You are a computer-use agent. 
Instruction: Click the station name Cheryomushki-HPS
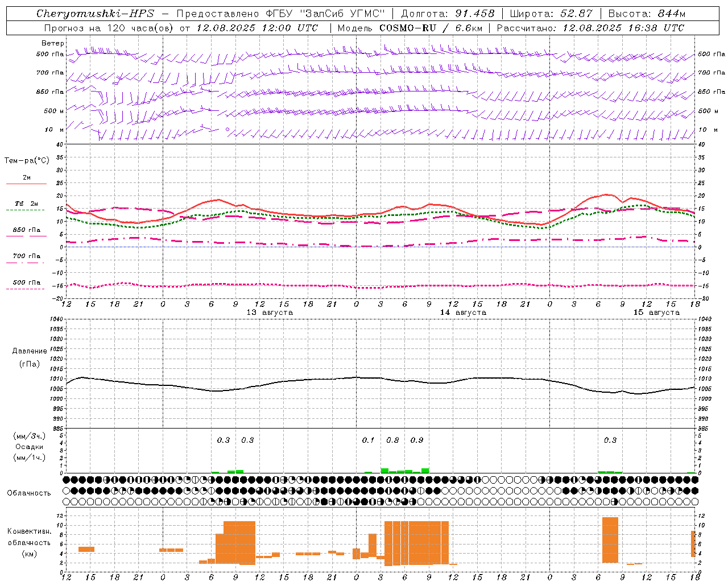click(x=95, y=14)
